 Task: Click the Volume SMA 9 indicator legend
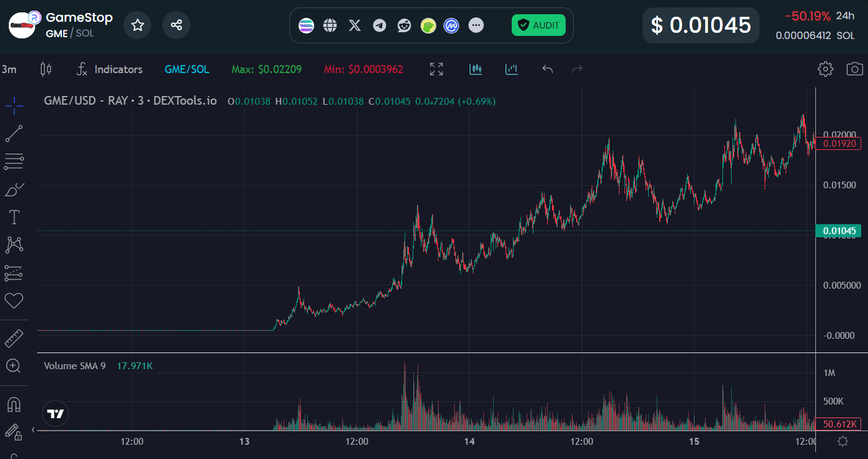[x=74, y=366]
